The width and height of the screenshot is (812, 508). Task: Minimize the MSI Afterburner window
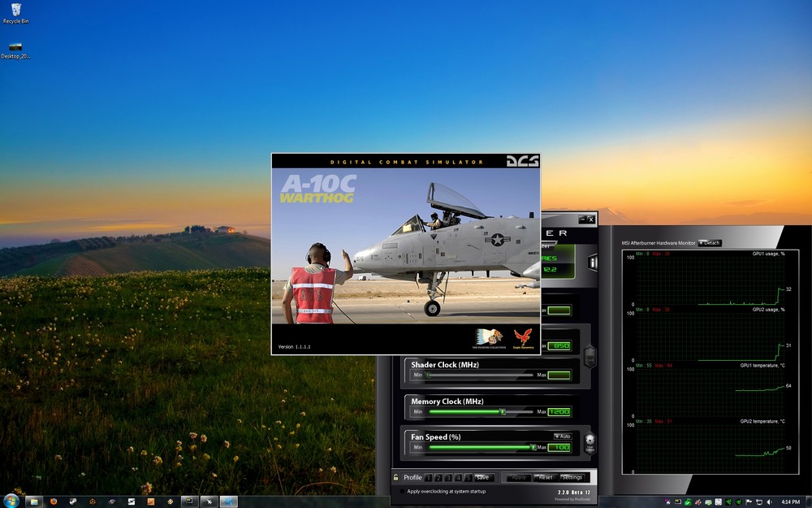[582, 219]
